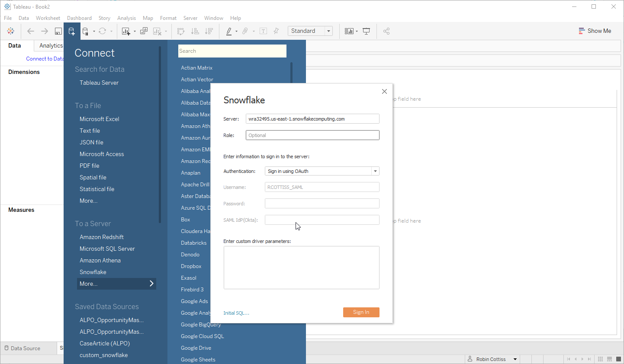Click the Run Update refresh icon
The width and height of the screenshot is (624, 364).
[x=102, y=31]
